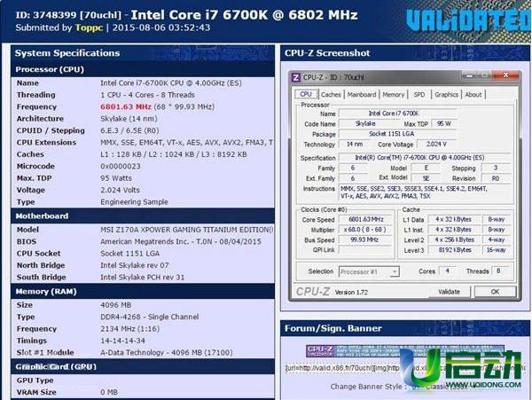
Task: Click the Level 2 4 x 256 KBytes value
Action: 455,239
